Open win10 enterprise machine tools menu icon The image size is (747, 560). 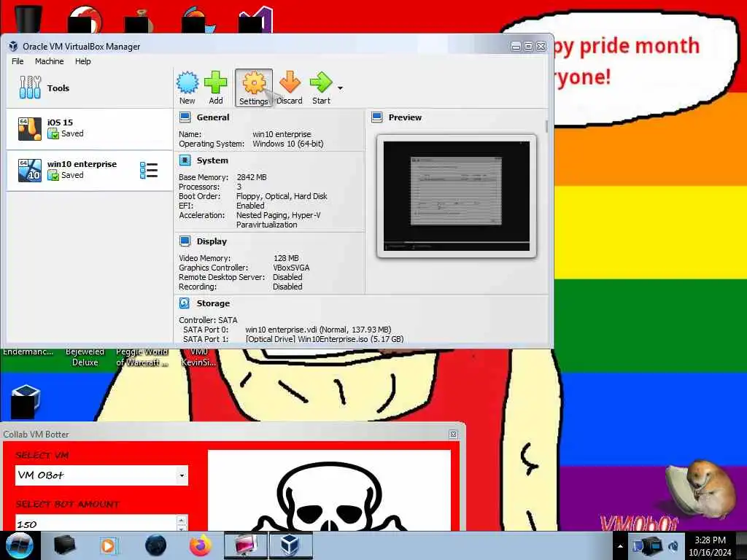(x=149, y=171)
